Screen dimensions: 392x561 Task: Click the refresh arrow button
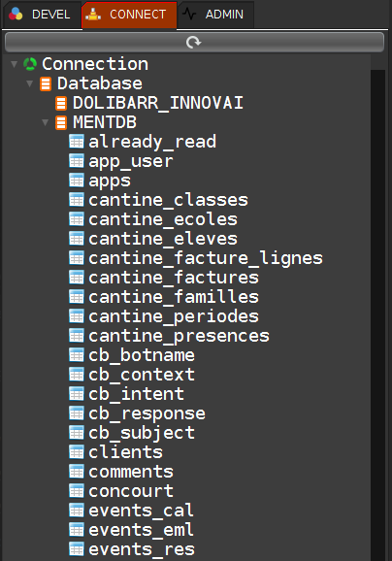[x=194, y=43]
